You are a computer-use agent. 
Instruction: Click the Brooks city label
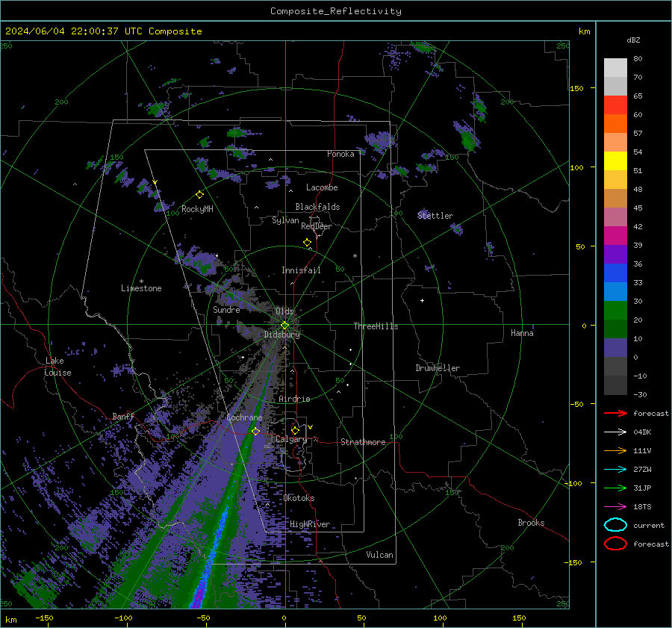click(x=531, y=523)
